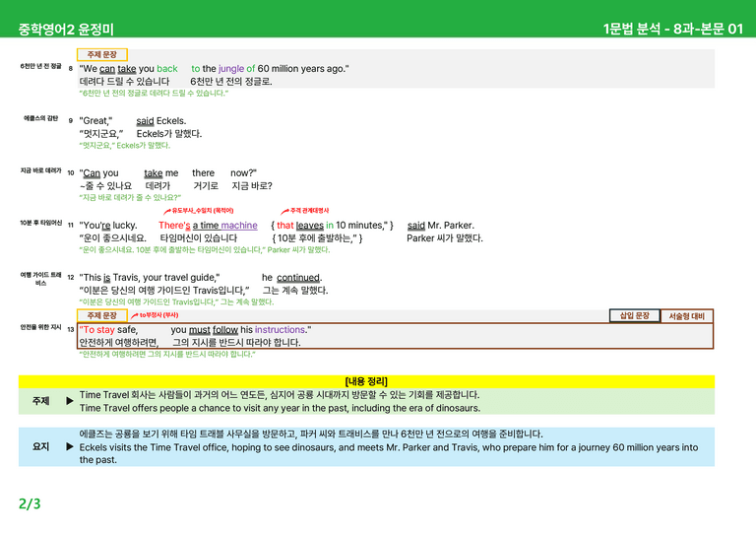Click the side note '6천만 년 전 정글'
756x535 pixels.
click(40, 66)
